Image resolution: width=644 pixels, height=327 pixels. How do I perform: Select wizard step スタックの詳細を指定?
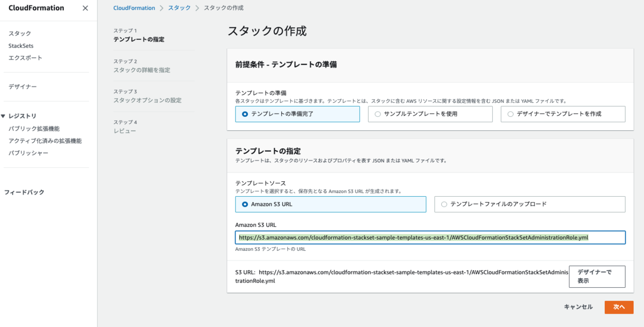pyautogui.click(x=142, y=70)
